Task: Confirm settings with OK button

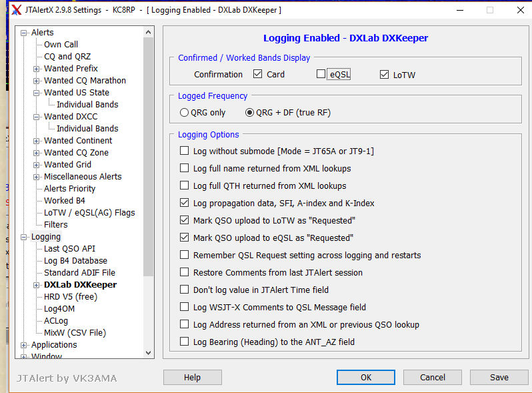Action: 366,378
